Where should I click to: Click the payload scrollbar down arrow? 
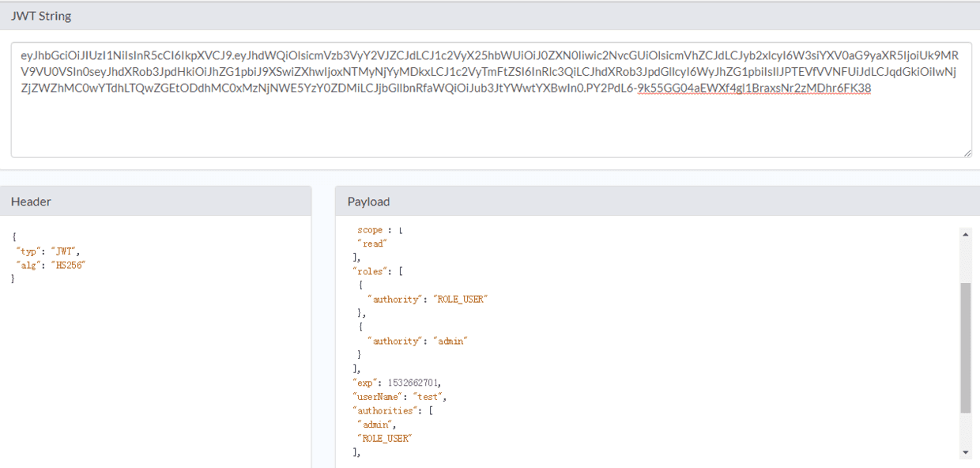[966, 452]
